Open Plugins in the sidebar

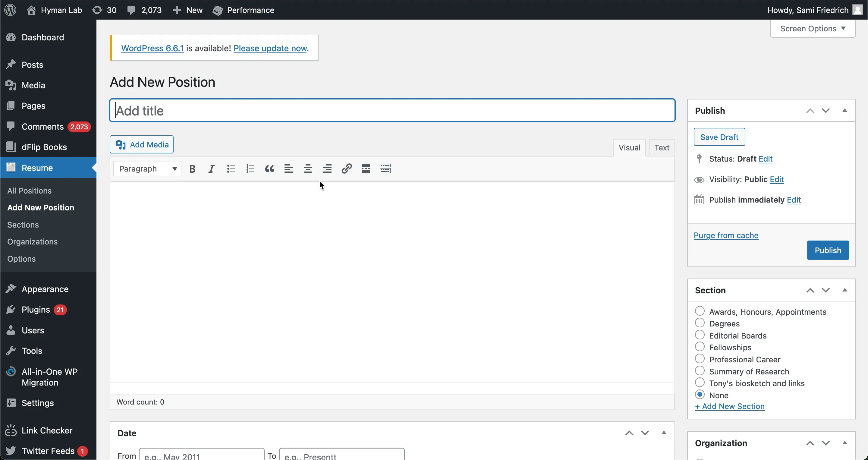[x=48, y=310]
